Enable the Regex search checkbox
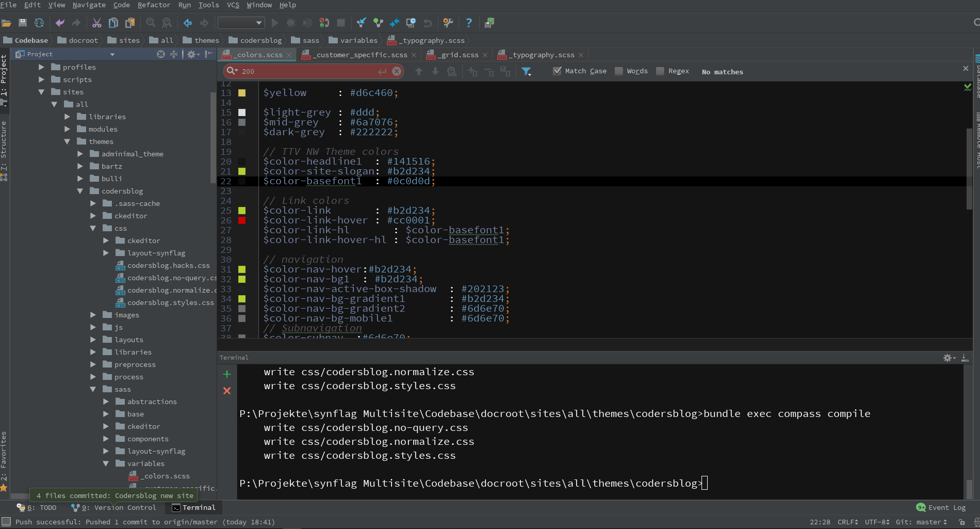 [660, 71]
